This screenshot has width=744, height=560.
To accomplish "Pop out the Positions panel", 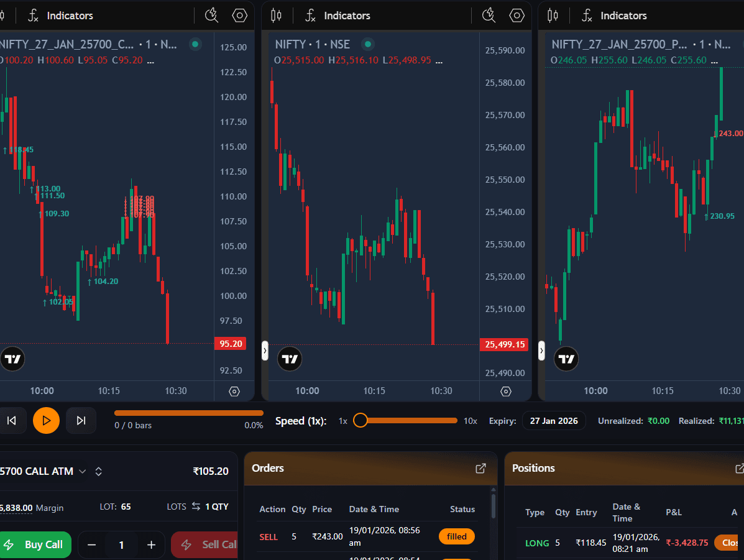I will point(740,469).
